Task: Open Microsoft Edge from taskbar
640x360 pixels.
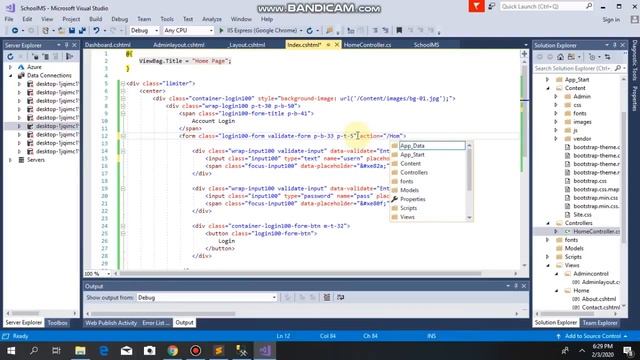Action: (104, 351)
